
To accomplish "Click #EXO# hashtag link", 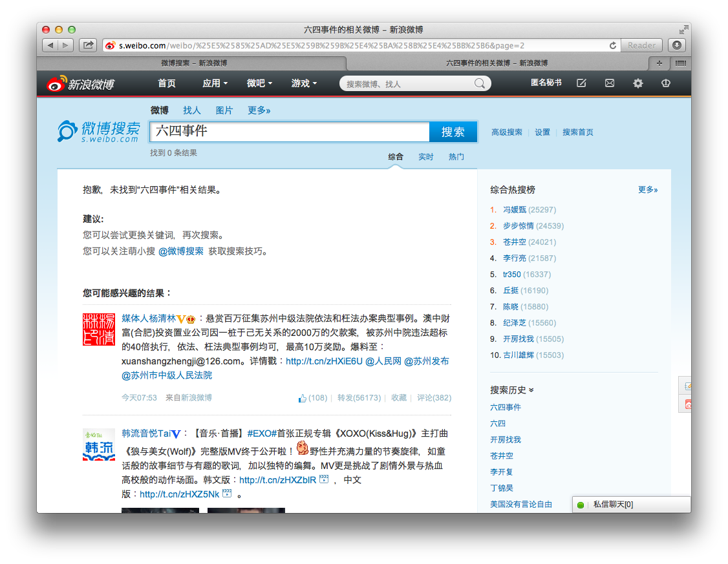I will [x=262, y=433].
